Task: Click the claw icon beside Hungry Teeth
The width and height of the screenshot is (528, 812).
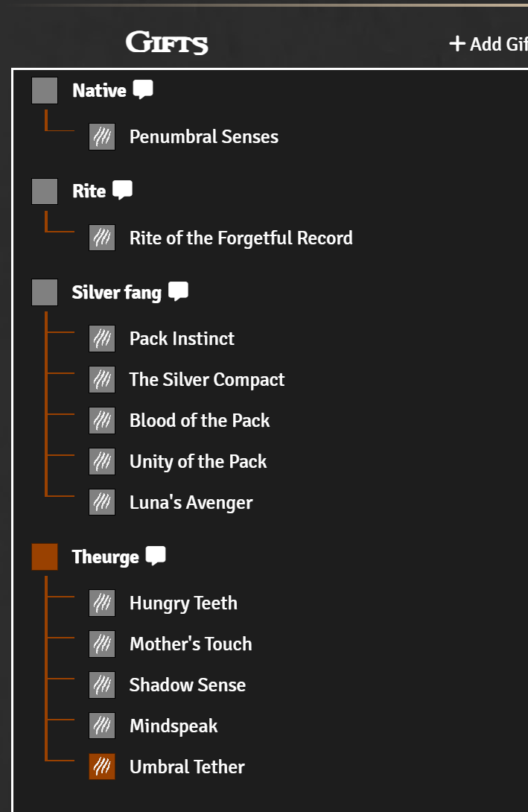Action: [x=102, y=603]
